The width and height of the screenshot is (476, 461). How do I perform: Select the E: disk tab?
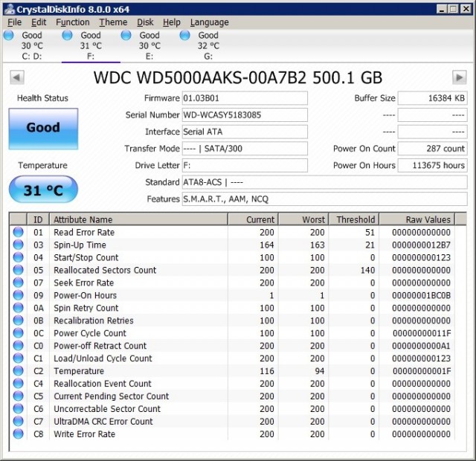coord(149,46)
